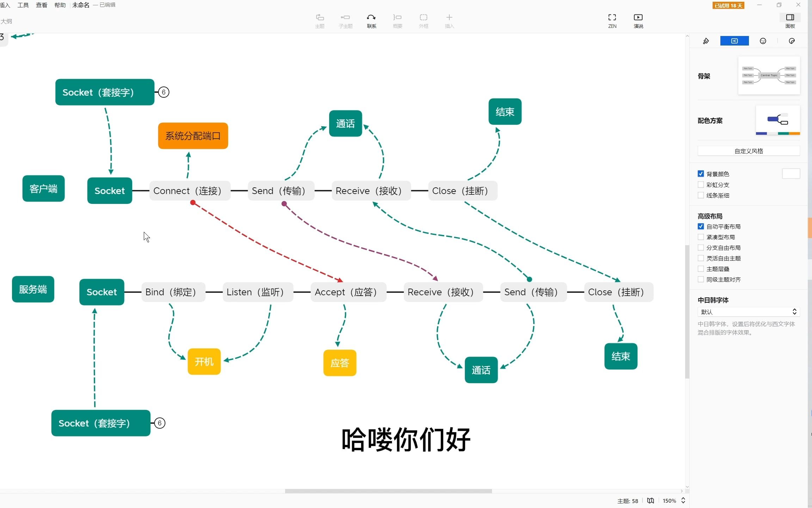Enable 紧凑型布局 checkbox

[701, 237]
